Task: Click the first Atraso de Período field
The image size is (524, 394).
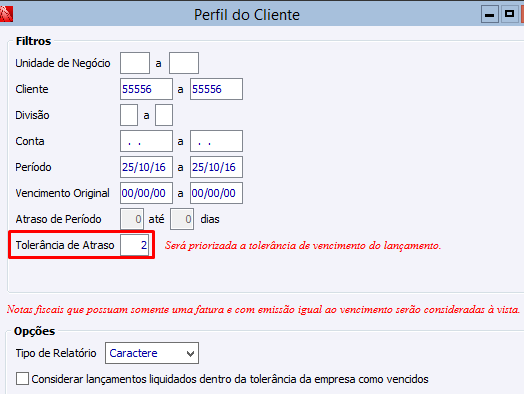Action: click(x=132, y=219)
